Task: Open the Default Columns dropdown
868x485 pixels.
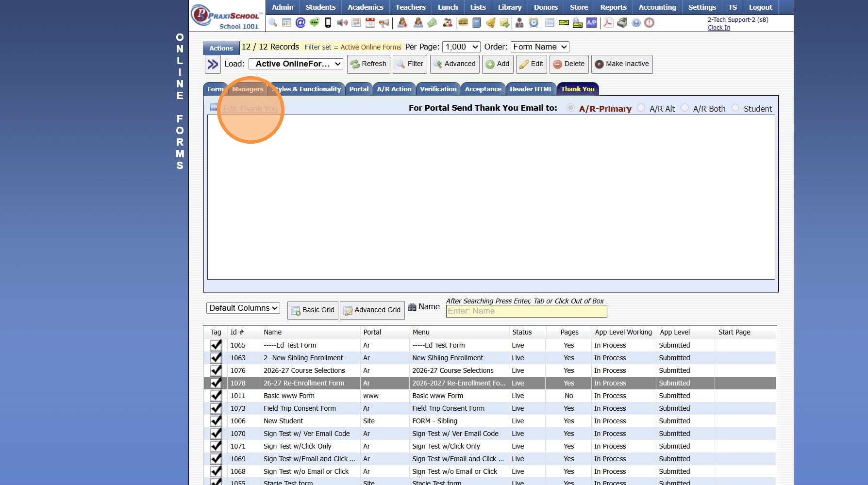Action: click(x=243, y=308)
